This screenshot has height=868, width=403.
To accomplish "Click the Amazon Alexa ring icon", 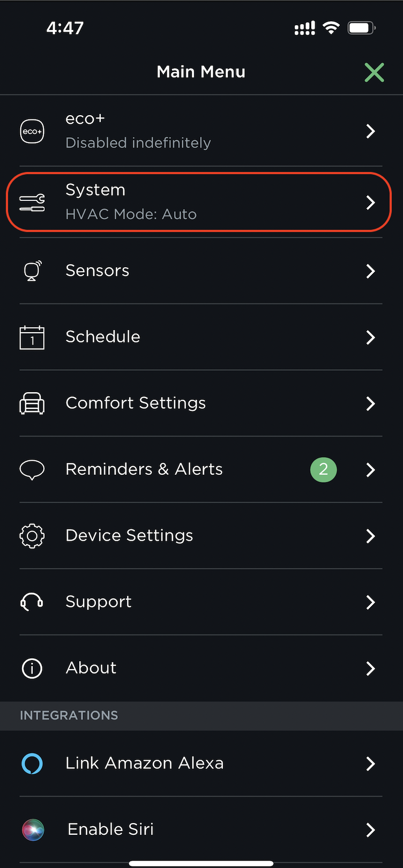I will [x=32, y=764].
